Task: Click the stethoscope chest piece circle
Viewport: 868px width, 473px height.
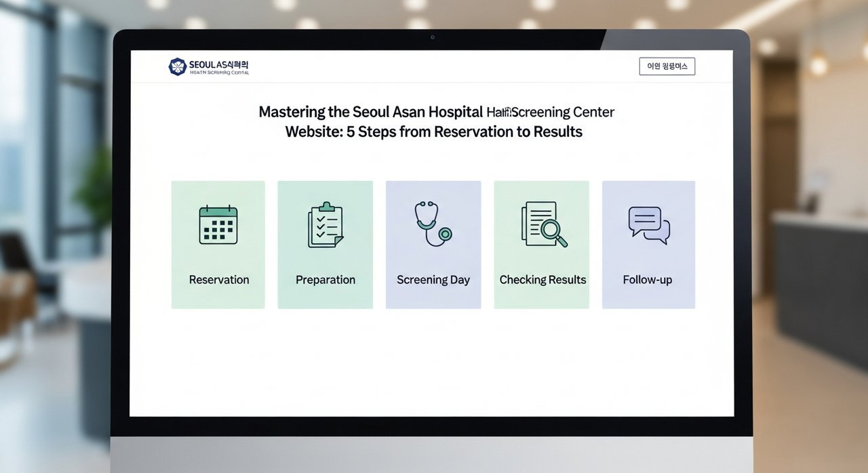Action: (445, 234)
